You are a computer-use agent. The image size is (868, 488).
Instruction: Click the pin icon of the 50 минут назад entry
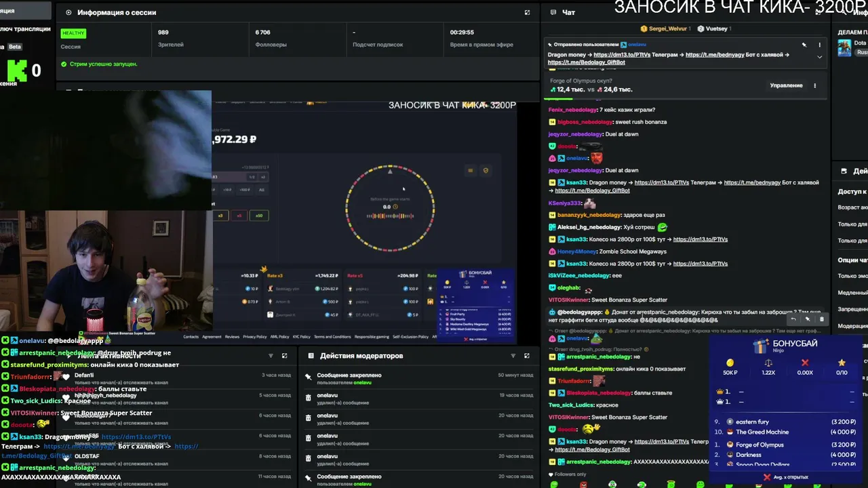pyautogui.click(x=308, y=377)
